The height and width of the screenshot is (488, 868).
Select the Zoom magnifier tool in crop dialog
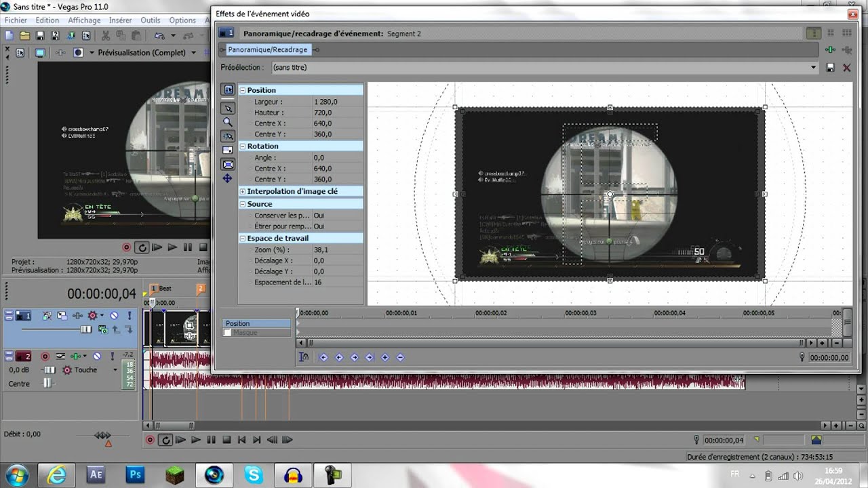(227, 122)
